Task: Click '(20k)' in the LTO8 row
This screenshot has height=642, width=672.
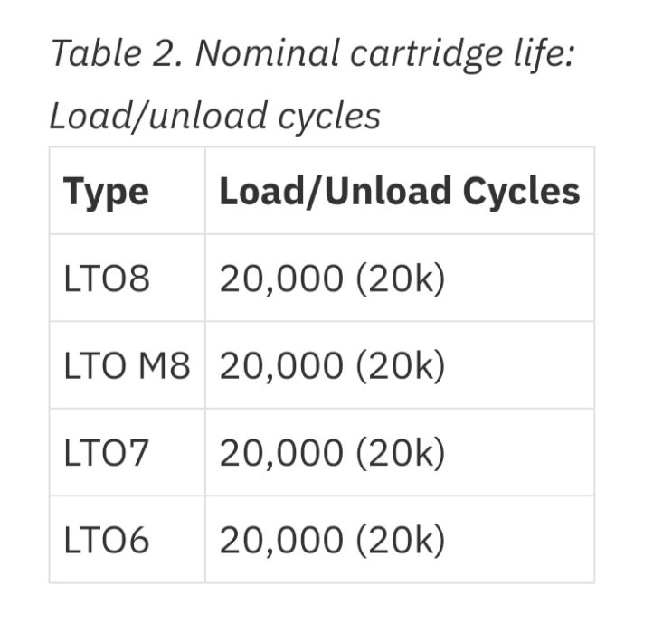Action: coord(401,279)
